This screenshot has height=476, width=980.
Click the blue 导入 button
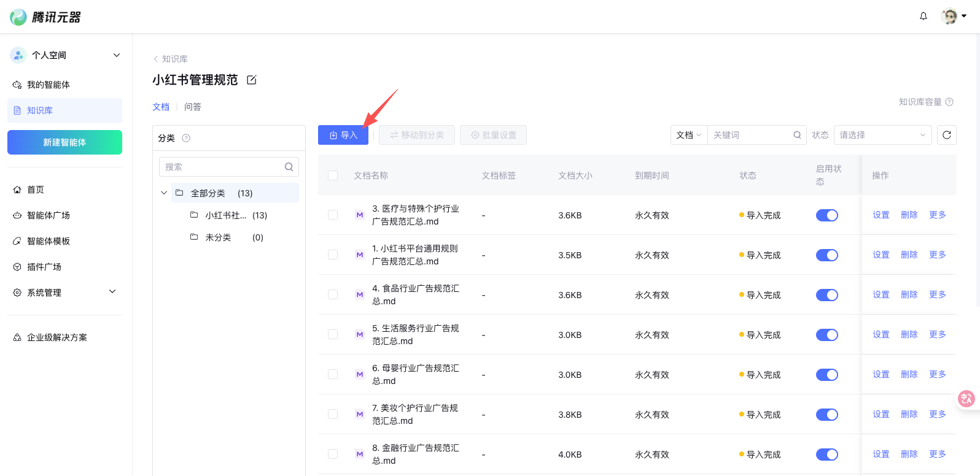click(x=343, y=135)
